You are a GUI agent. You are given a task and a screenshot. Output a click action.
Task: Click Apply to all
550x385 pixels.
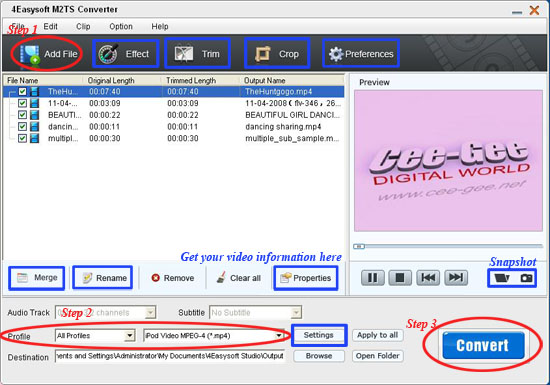pos(377,335)
